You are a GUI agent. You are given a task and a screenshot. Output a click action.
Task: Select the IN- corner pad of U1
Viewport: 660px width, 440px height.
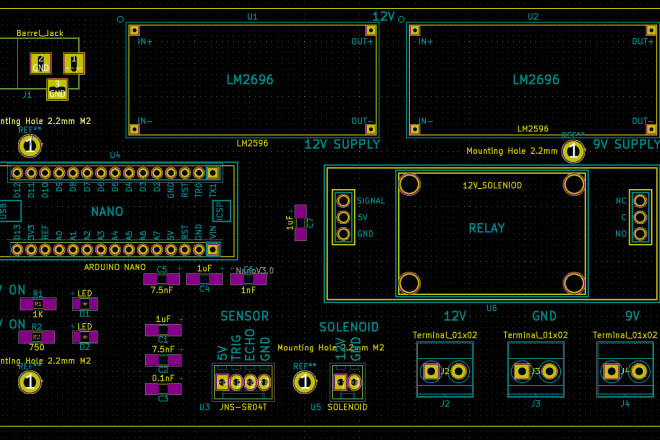point(134,129)
